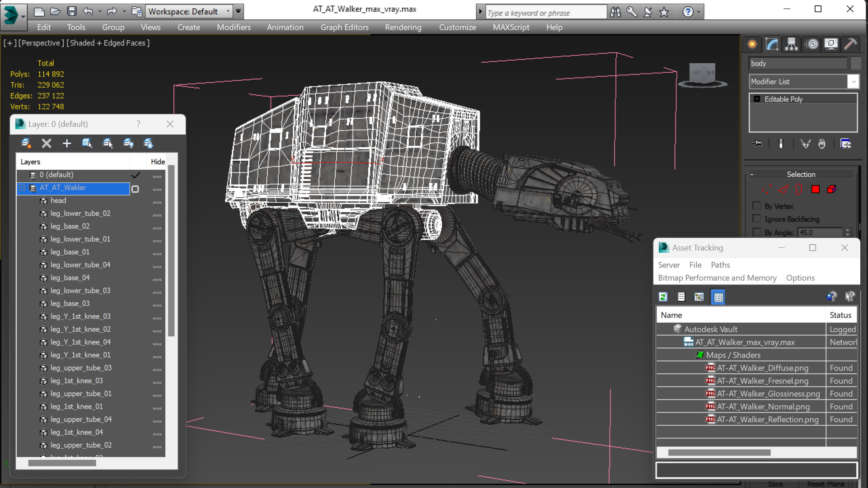Enable the By Vertex checkbox
868x488 pixels.
(756, 206)
